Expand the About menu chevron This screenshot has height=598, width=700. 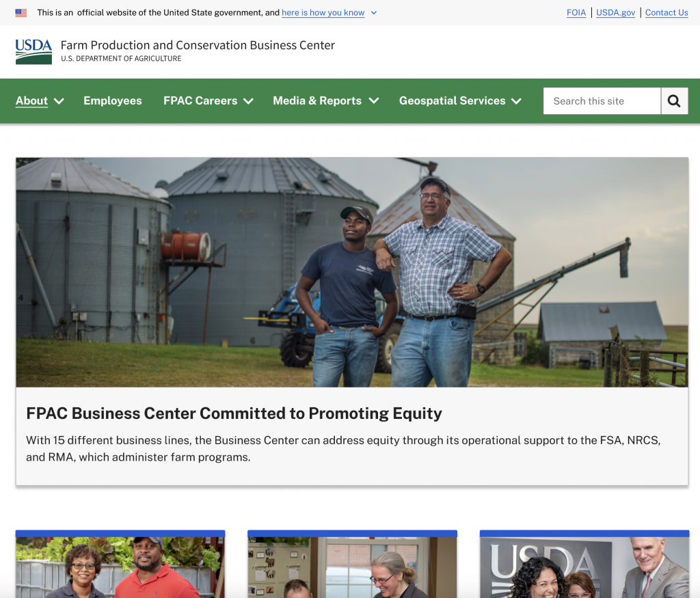click(59, 101)
